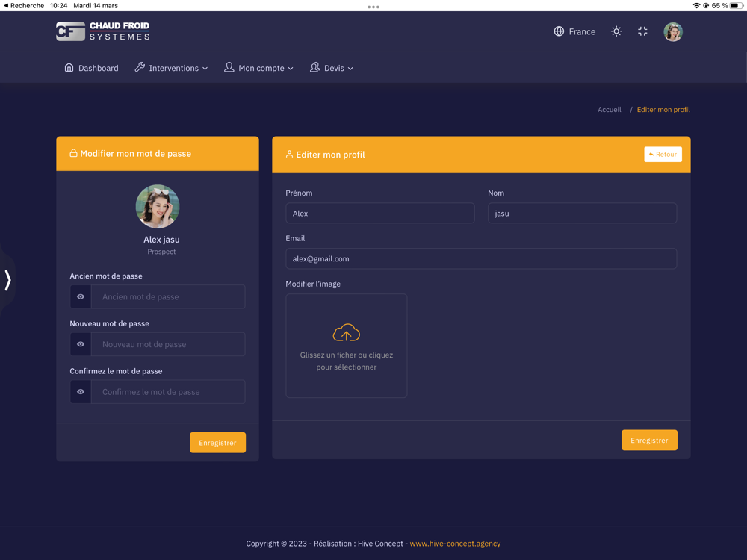Click the person icon in profile header
This screenshot has width=747, height=560.
(x=289, y=154)
